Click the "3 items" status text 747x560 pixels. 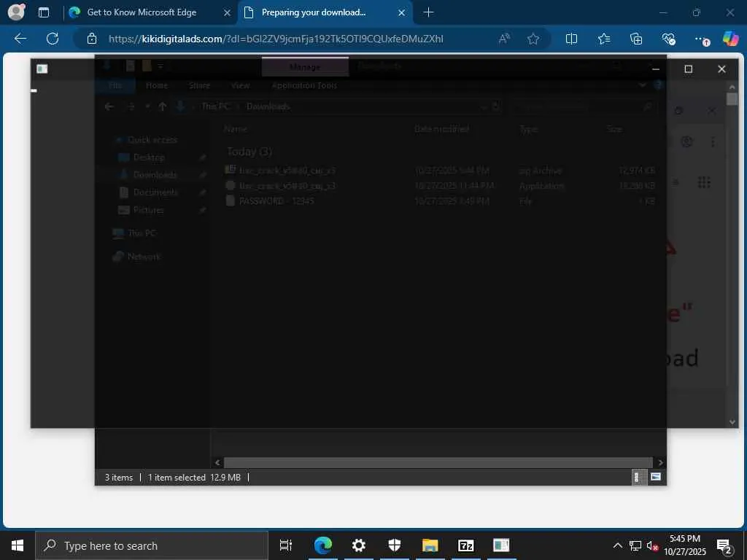coord(119,477)
